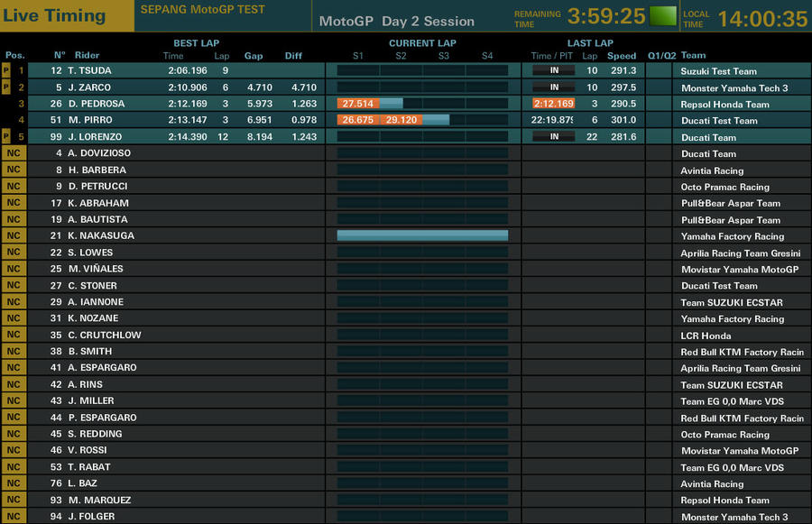Click the IN pit indicator on Tsuda's row
This screenshot has width=812, height=524.
[554, 70]
